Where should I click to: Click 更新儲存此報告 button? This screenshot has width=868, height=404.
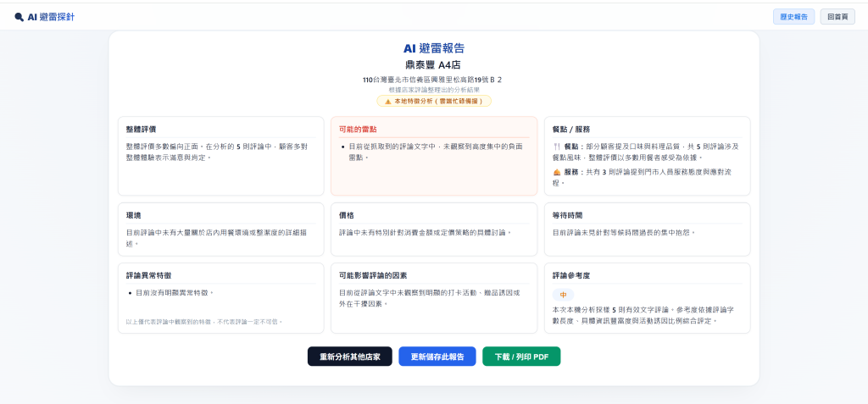[x=437, y=357]
